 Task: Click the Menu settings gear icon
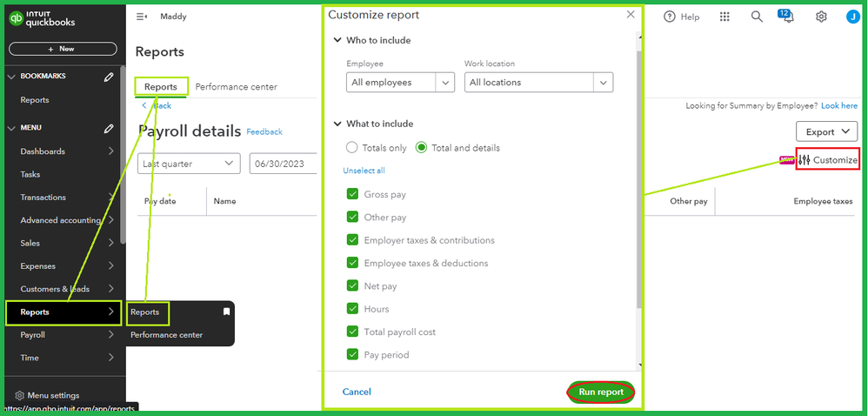pyautogui.click(x=19, y=395)
